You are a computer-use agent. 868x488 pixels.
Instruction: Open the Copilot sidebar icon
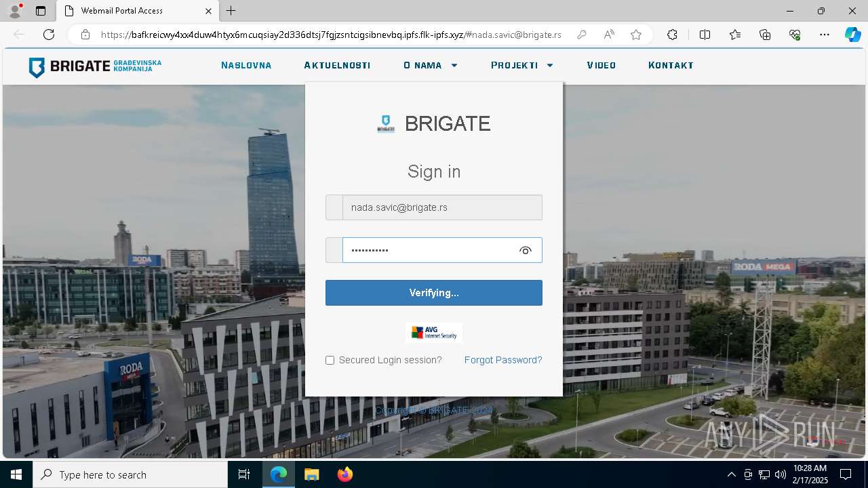point(852,35)
